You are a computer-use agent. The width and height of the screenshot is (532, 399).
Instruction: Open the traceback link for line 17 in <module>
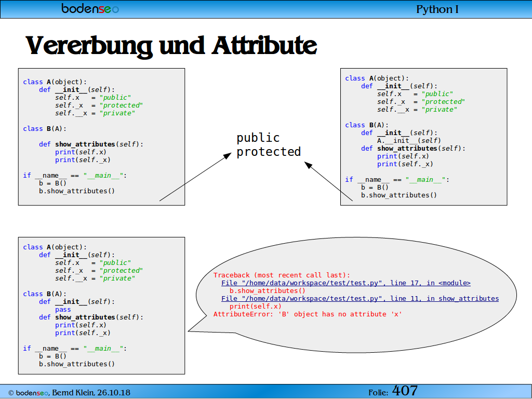tap(345, 283)
